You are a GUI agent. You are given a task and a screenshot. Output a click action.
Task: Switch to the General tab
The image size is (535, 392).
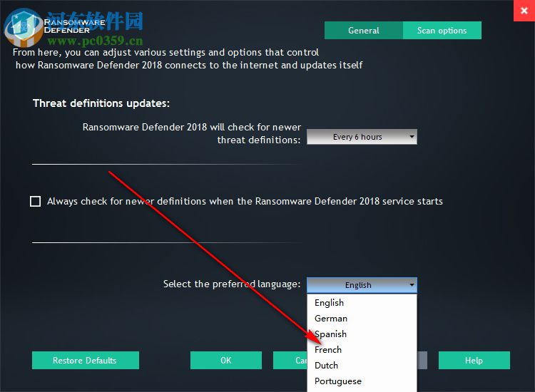pyautogui.click(x=363, y=31)
